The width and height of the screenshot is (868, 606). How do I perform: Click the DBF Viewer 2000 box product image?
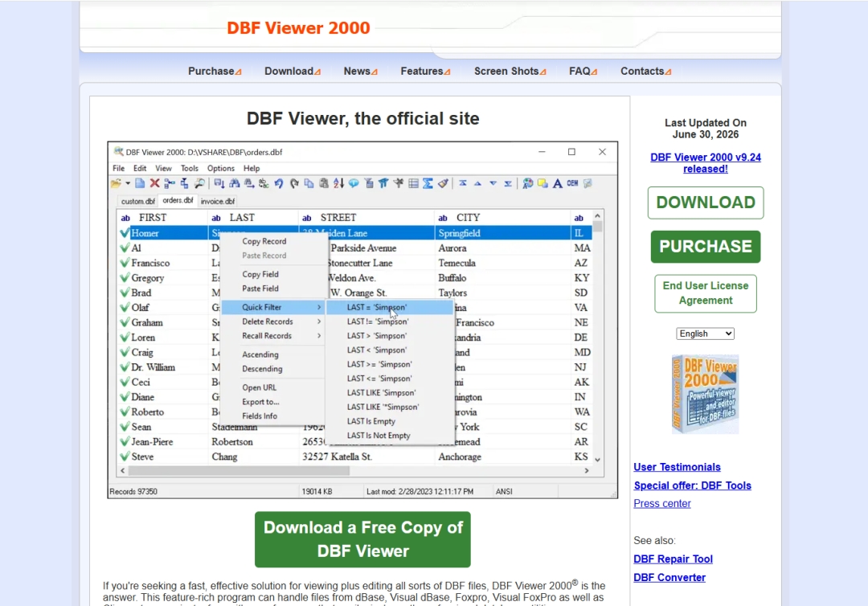(x=706, y=394)
